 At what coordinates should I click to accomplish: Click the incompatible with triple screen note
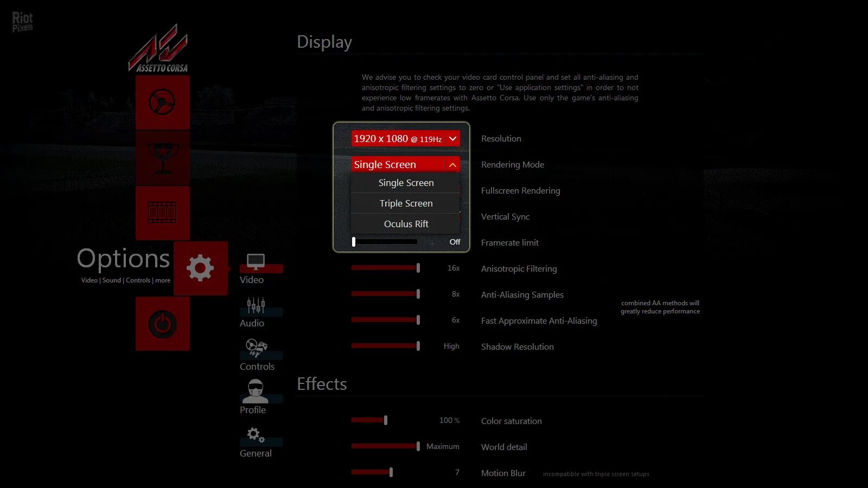coord(596,474)
